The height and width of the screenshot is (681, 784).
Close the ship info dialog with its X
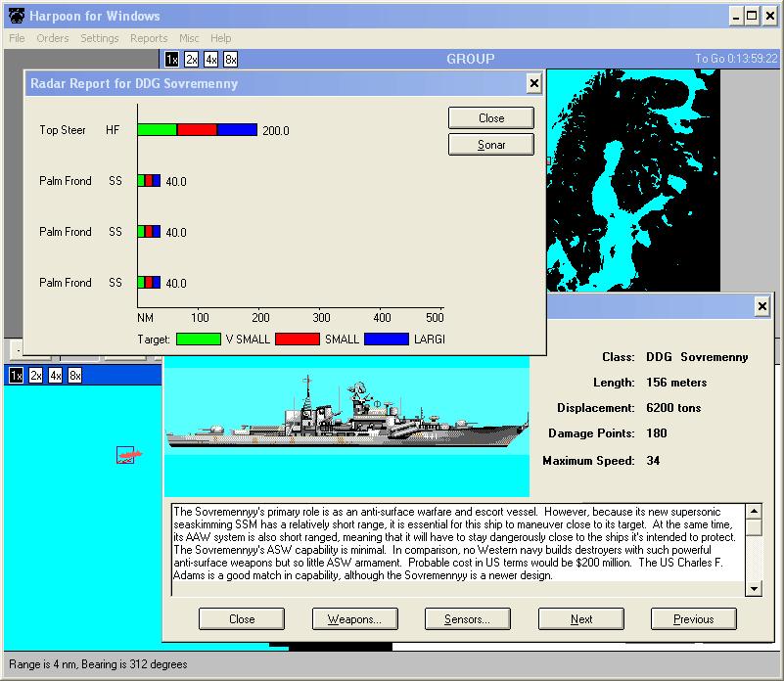click(762, 306)
